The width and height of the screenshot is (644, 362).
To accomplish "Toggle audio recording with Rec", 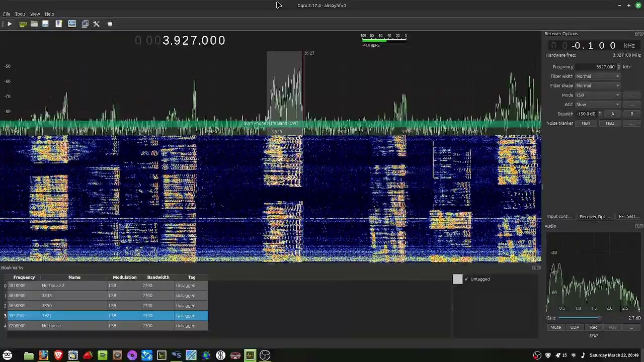I will coord(594,327).
